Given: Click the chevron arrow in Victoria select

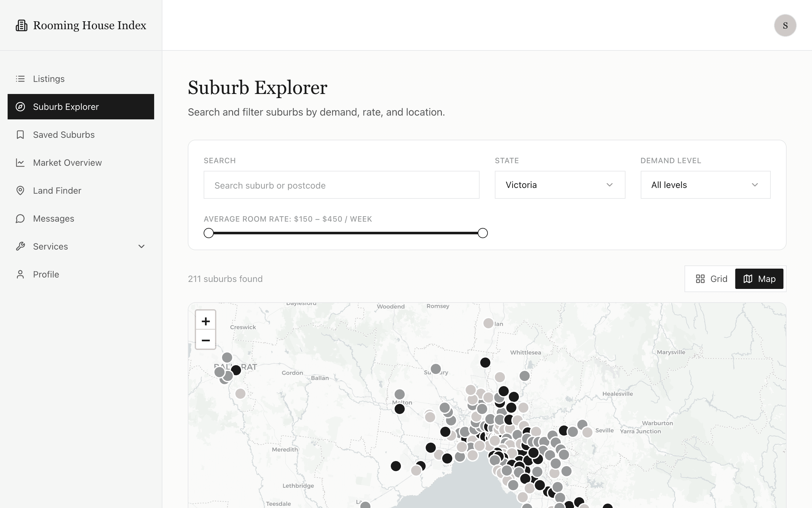Looking at the screenshot, I should (610, 185).
